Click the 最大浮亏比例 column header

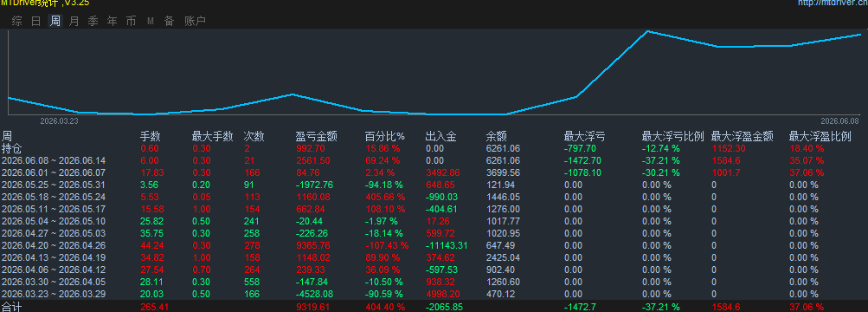point(672,136)
